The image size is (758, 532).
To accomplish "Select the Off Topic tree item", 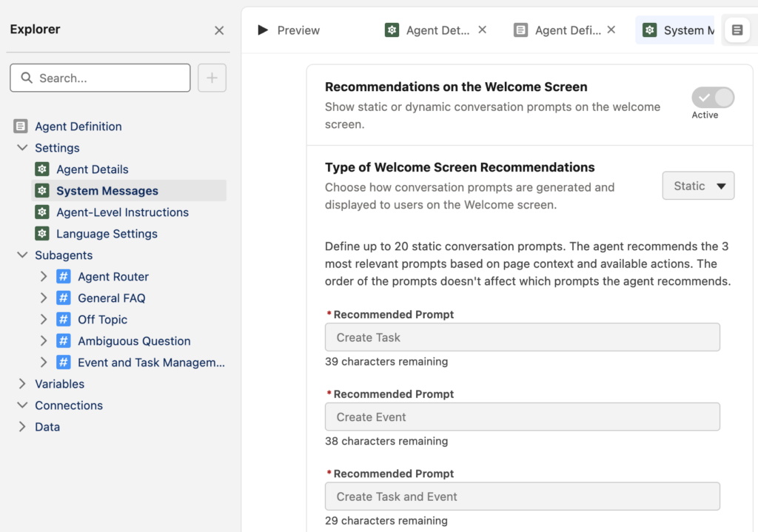I will point(102,320).
